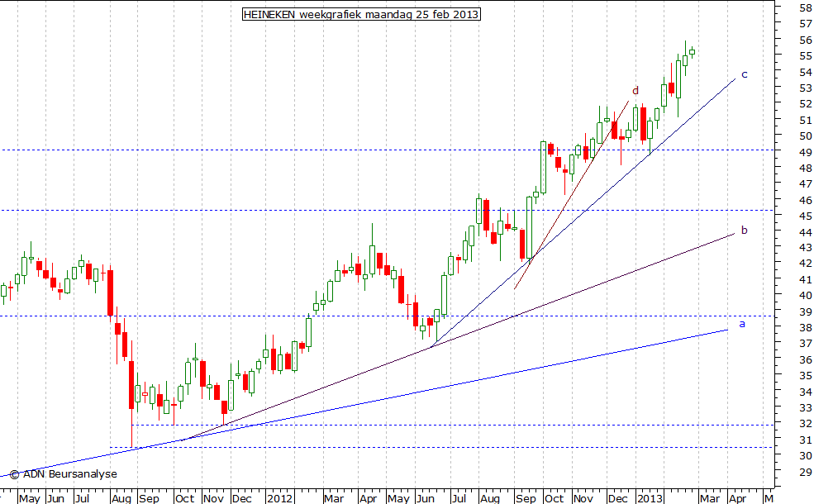Click the 2013 year label on time axis
Screen dimensions: 814x504
(x=650, y=498)
